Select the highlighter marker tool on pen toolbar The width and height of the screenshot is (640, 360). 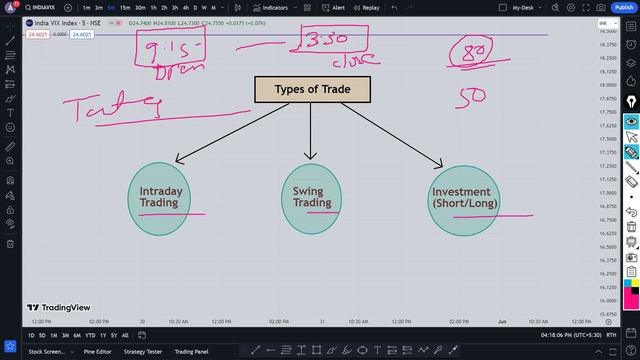pyautogui.click(x=631, y=152)
